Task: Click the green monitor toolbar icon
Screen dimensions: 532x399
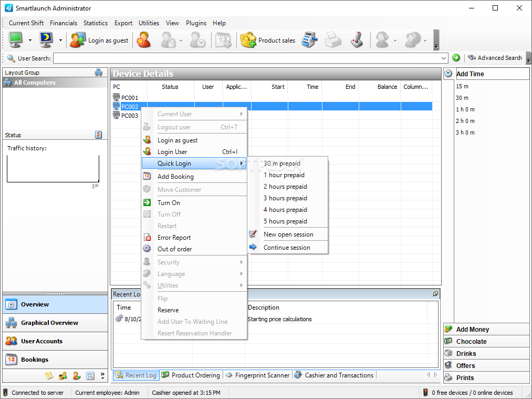Action: pyautogui.click(x=16, y=40)
